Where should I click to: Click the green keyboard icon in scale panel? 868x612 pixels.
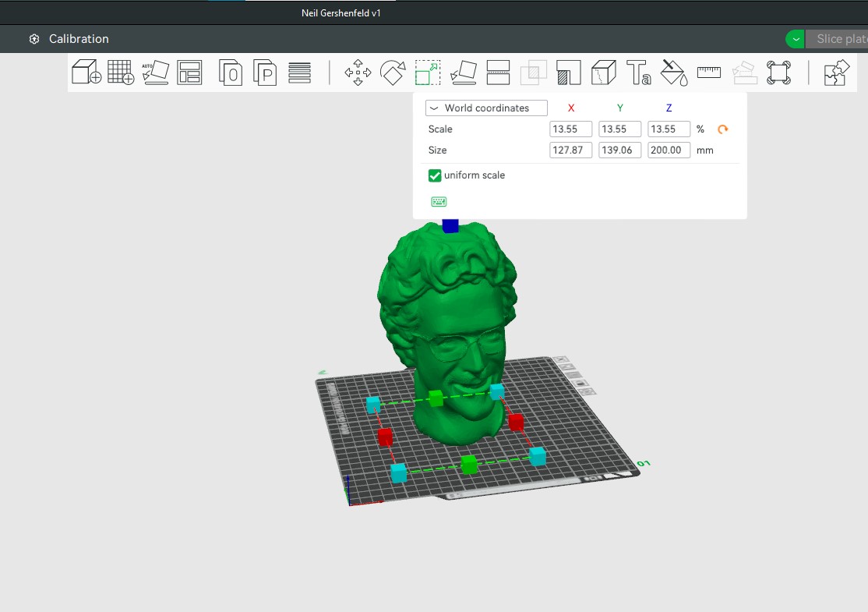point(439,202)
